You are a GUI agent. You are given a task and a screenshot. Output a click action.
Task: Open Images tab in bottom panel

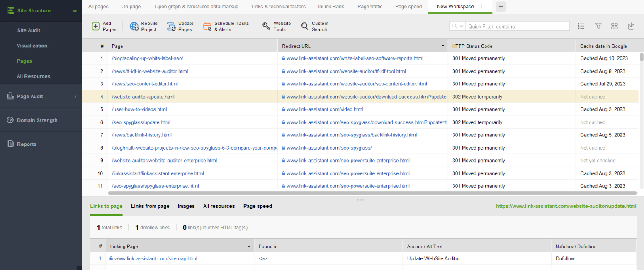click(186, 206)
